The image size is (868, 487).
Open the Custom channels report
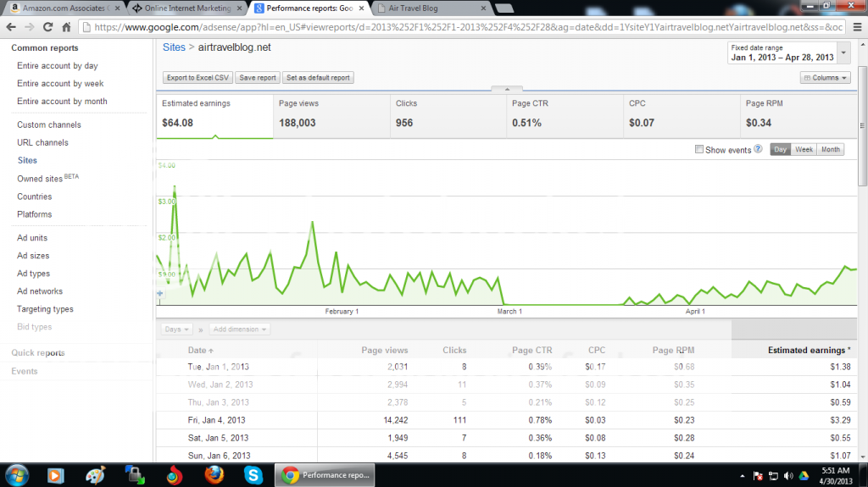click(48, 125)
